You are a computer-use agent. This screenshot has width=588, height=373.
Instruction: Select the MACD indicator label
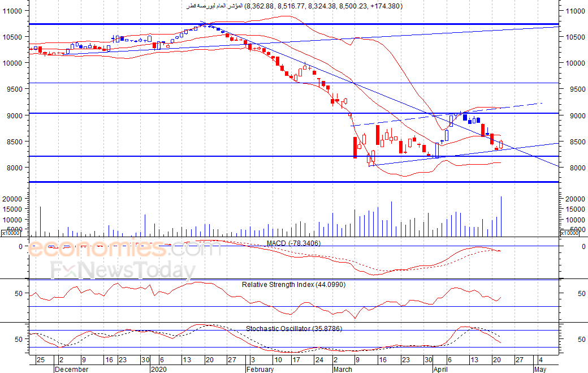coord(293,243)
